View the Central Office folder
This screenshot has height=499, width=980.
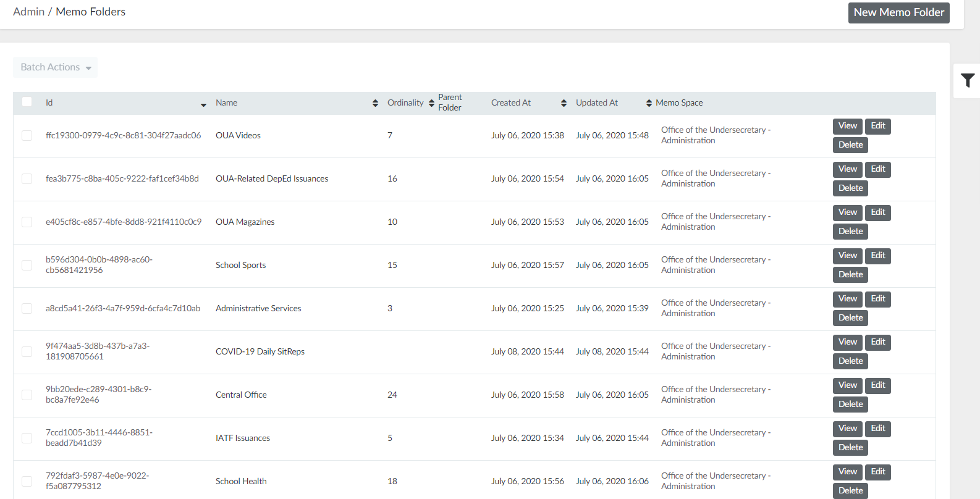[x=847, y=385]
